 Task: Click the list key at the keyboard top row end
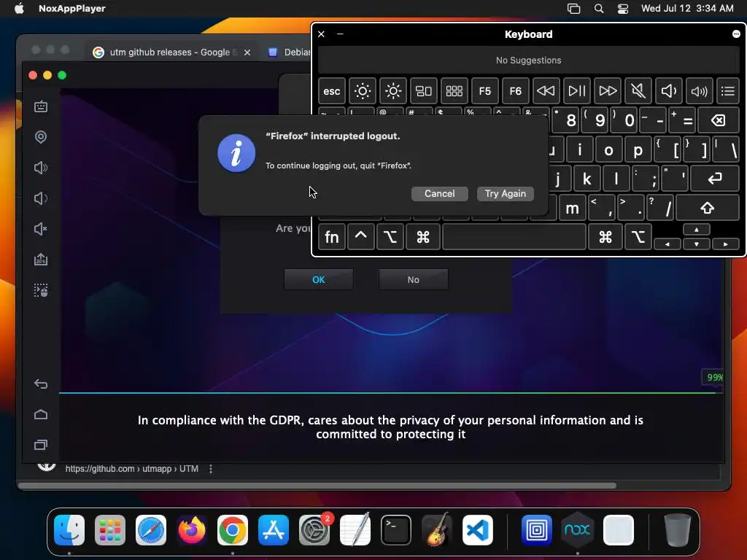(727, 91)
